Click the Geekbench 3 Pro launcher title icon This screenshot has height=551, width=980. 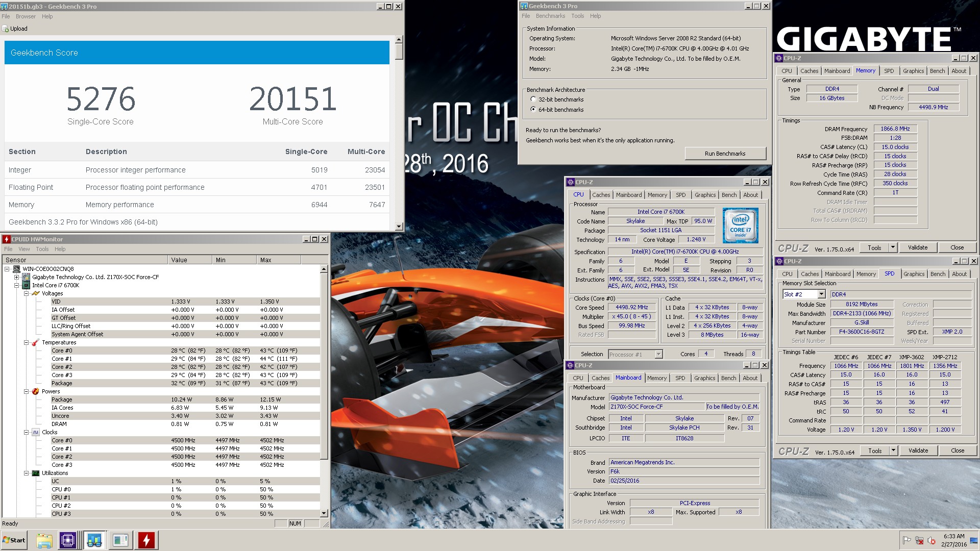(x=524, y=6)
